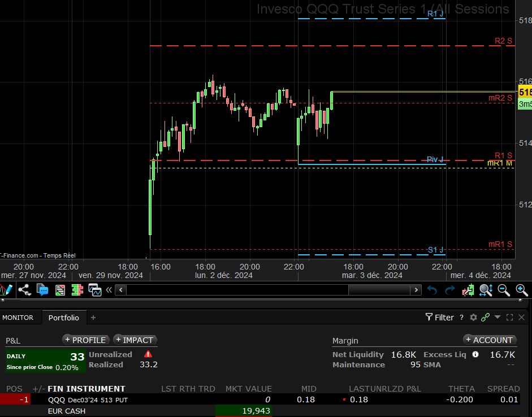Collapse toolbar with double chevron
This screenshot has width=532, height=417.
click(x=109, y=290)
